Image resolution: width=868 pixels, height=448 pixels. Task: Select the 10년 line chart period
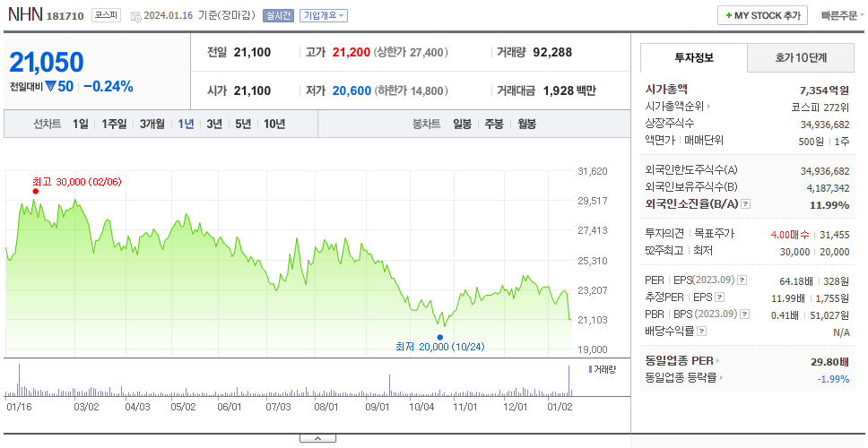click(x=274, y=124)
